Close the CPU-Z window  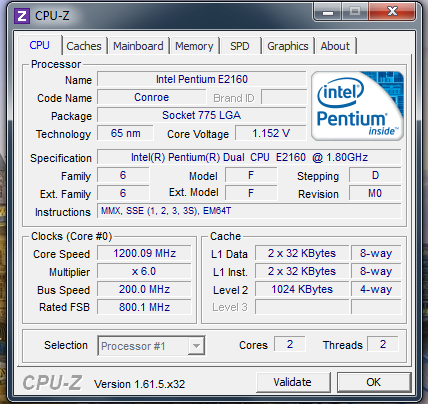click(x=392, y=12)
